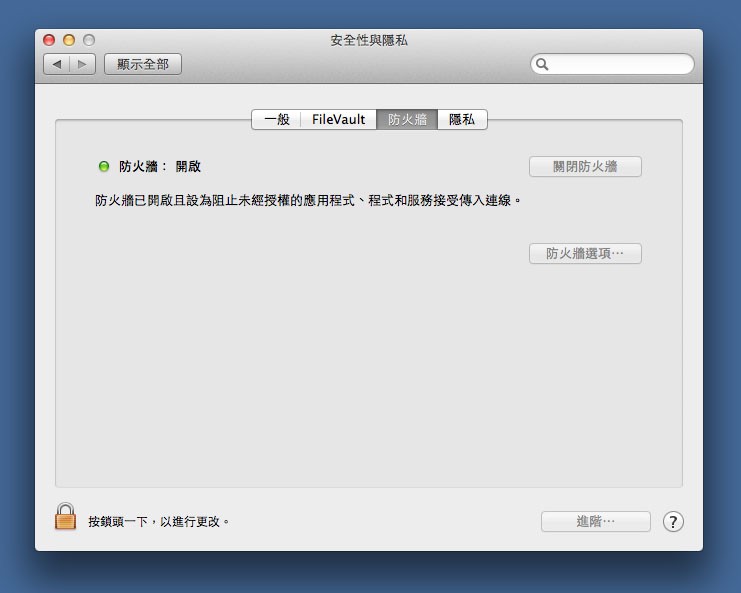Click the 進階… button
Viewport: 741px width, 593px height.
point(595,521)
